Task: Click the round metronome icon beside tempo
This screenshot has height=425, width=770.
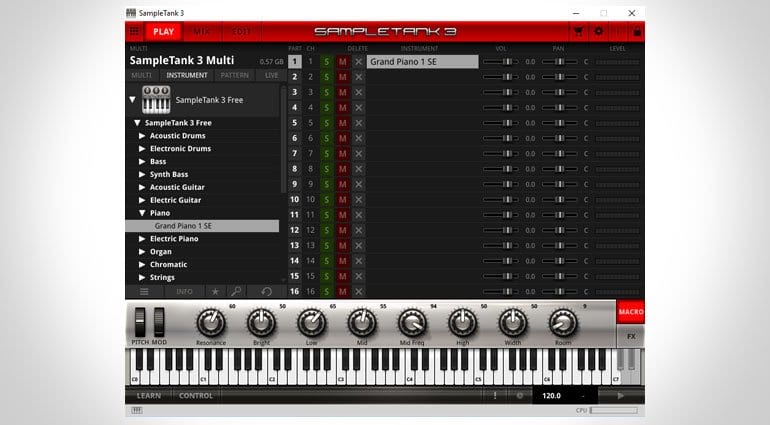Action: 520,396
